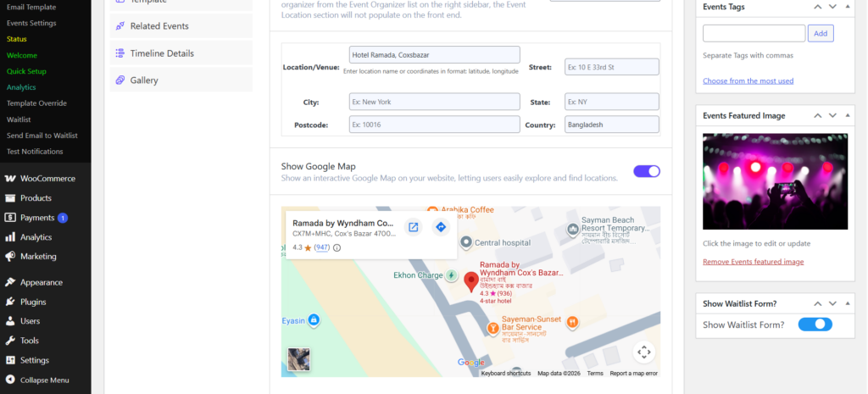Click the Plugins plug icon
The image size is (868, 394).
tap(10, 302)
